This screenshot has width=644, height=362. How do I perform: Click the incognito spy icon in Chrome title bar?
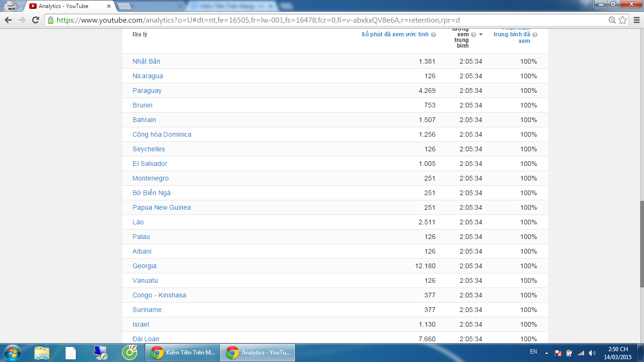pos(12,6)
